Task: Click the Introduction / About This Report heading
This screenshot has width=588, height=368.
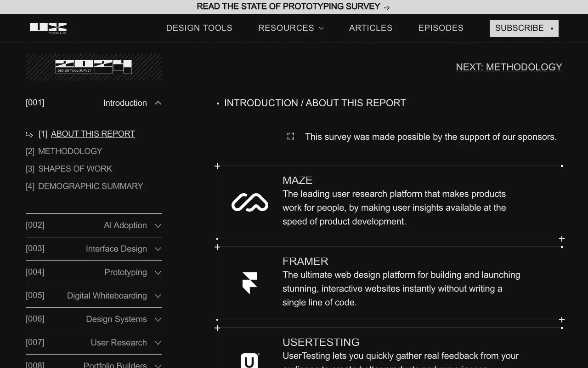Action: click(315, 103)
